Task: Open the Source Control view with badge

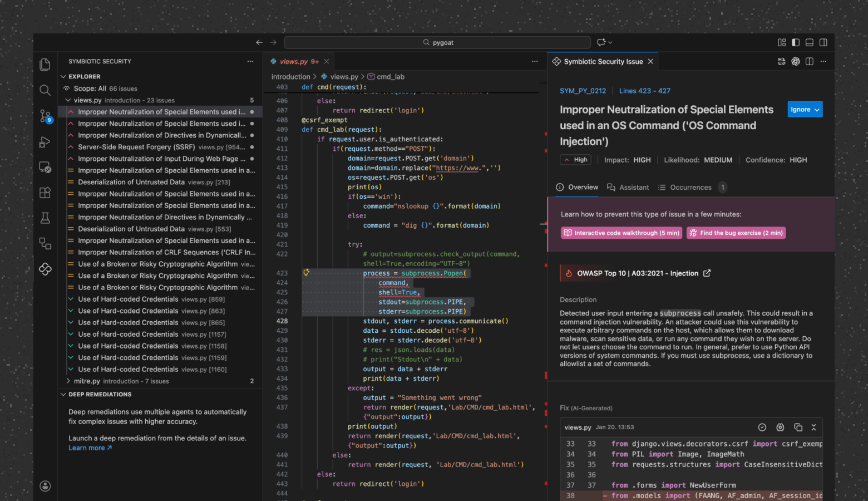Action: click(x=46, y=116)
